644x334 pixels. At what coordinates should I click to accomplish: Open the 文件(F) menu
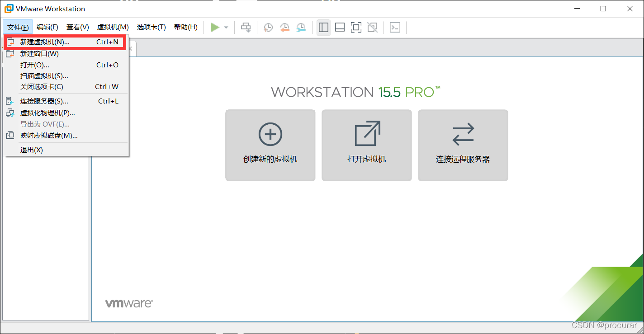click(x=18, y=28)
